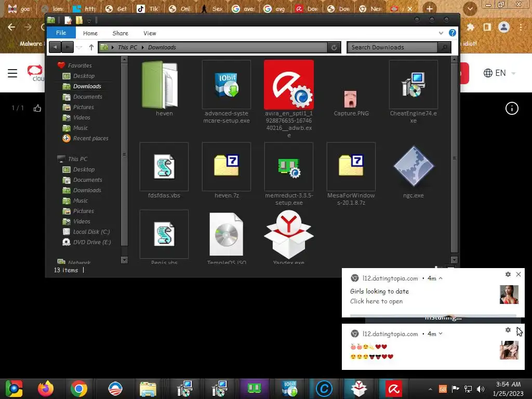Screen dimensions: 532x399
Task: Click the info circle icon
Action: pyautogui.click(x=512, y=109)
